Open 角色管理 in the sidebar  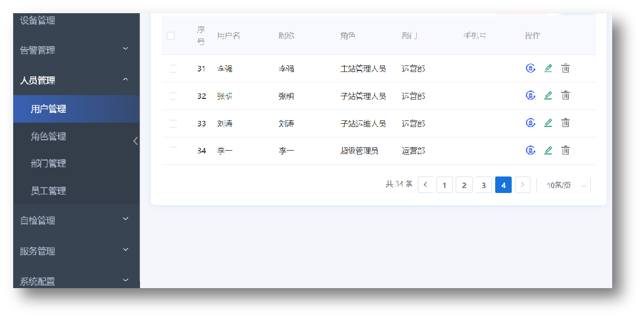point(48,136)
